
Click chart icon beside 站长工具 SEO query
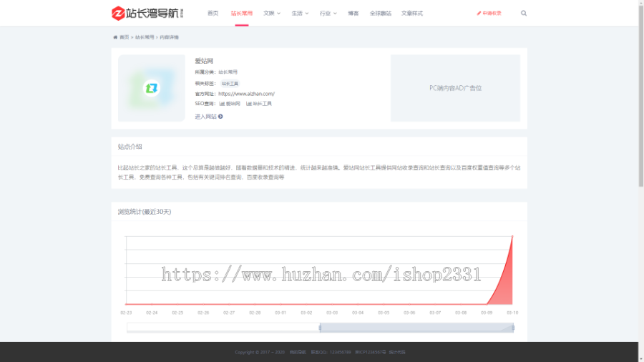click(249, 104)
